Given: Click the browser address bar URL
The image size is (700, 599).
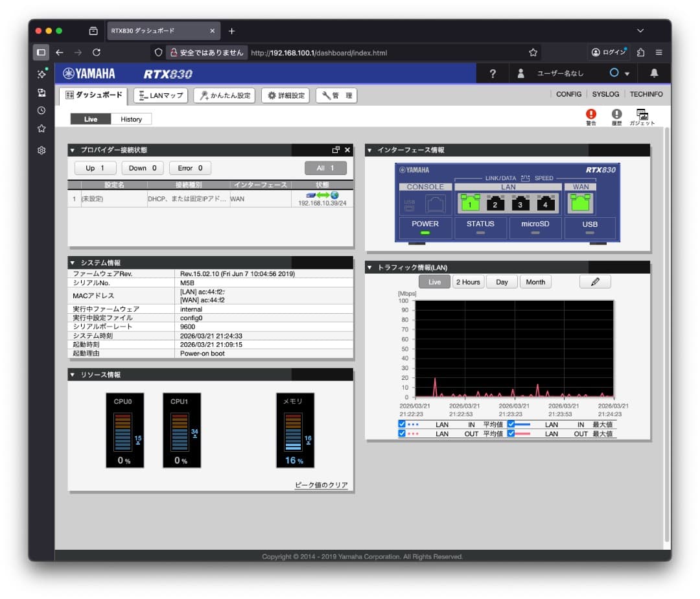Looking at the screenshot, I should click(319, 53).
